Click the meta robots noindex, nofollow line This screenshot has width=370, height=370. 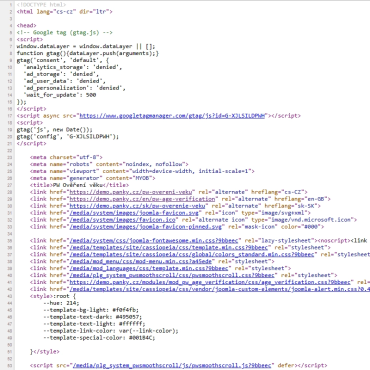click(x=109, y=164)
